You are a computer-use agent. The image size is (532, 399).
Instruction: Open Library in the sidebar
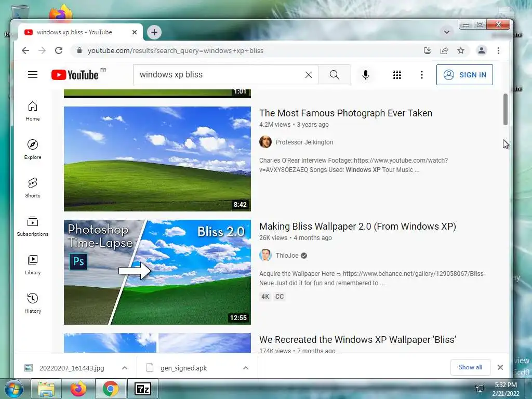click(33, 264)
